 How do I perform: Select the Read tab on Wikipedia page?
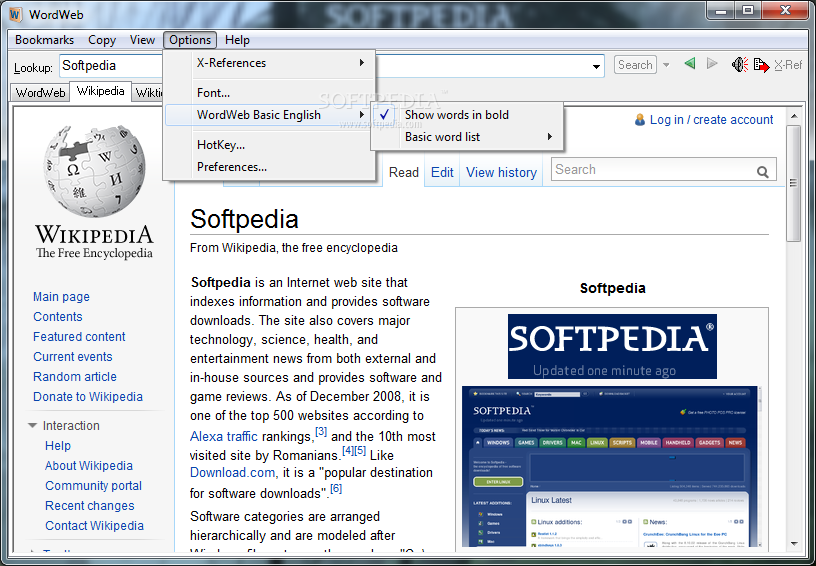coord(404,172)
